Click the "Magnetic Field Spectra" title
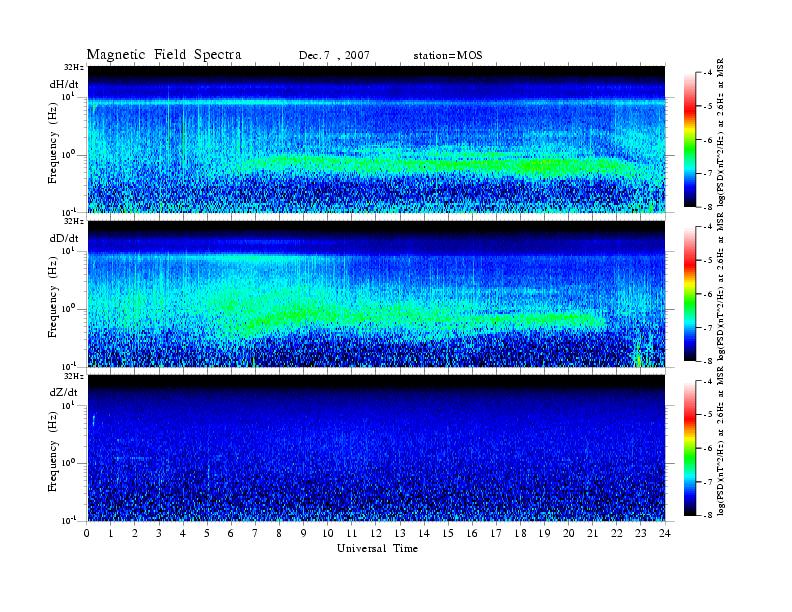Image resolution: width=792 pixels, height=612 pixels. click(164, 55)
